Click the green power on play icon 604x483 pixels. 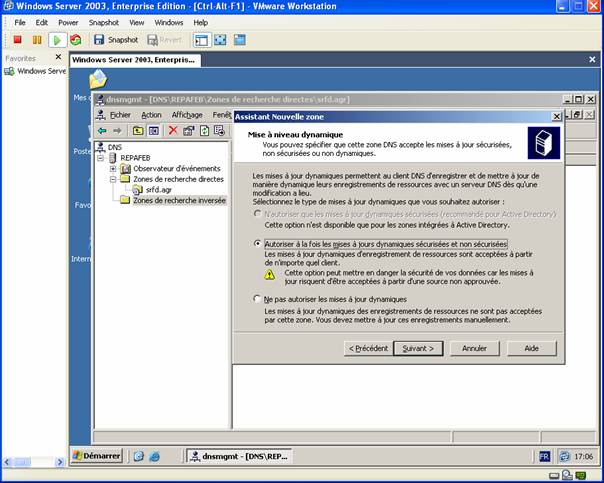[57, 40]
